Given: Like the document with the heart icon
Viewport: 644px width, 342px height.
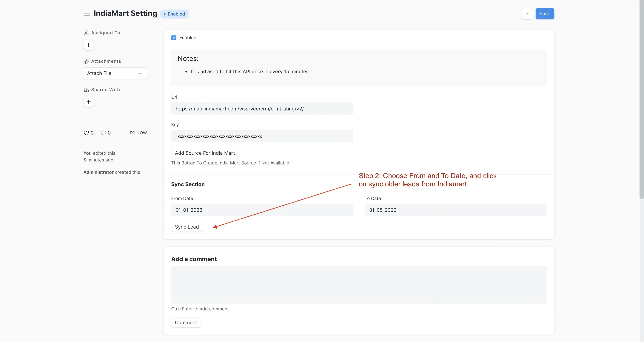Looking at the screenshot, I should click(x=86, y=133).
